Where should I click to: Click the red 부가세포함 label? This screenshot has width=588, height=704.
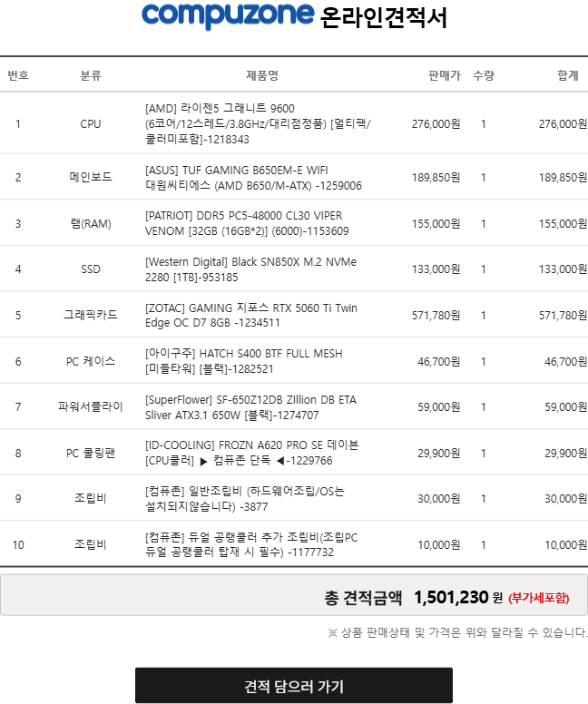(539, 598)
